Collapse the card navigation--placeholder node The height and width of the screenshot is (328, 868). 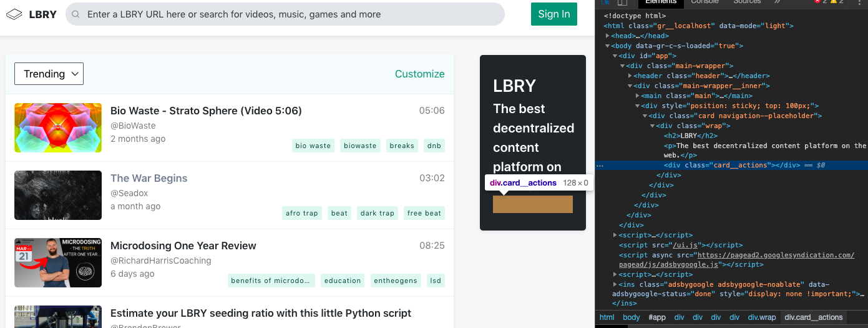click(x=645, y=116)
